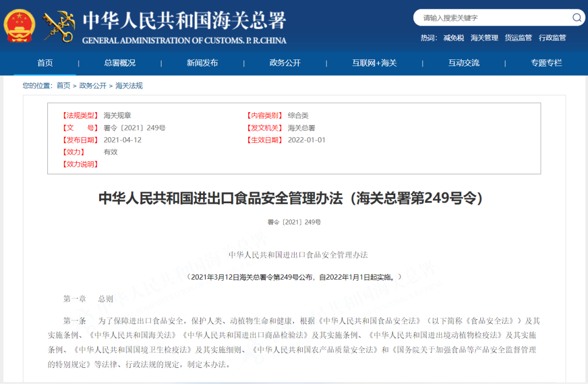Go to 新闻发布 section
This screenshot has width=588, height=384.
[x=203, y=63]
